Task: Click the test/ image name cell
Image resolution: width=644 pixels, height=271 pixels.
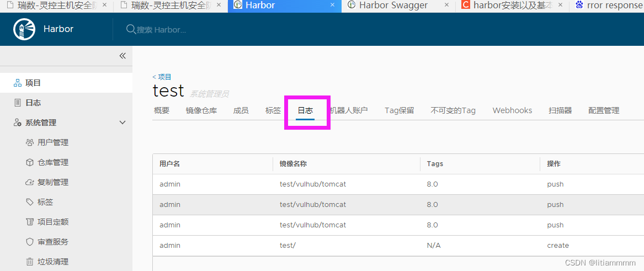Action: tap(288, 246)
